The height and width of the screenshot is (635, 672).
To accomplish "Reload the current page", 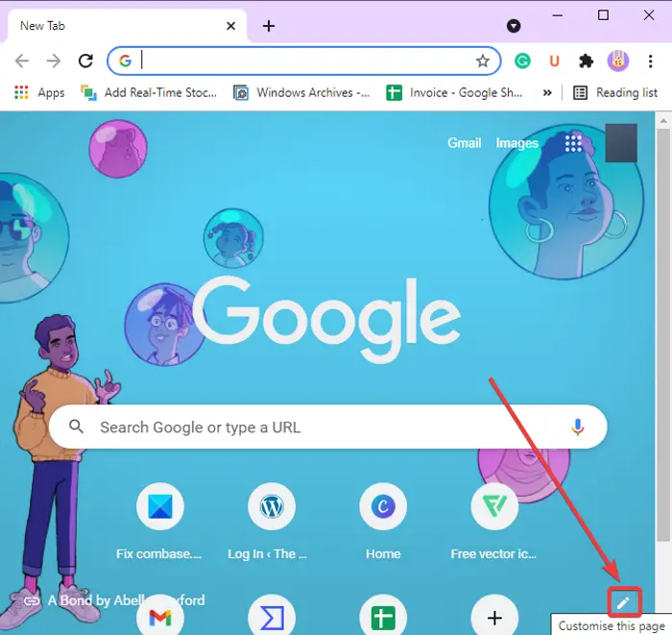I will click(x=85, y=61).
